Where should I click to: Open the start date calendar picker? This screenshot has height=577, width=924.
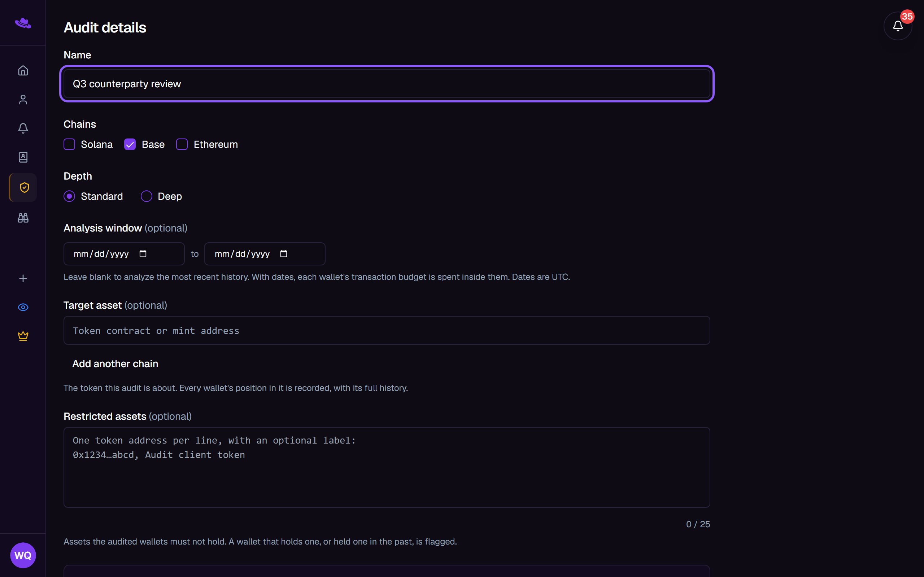point(143,254)
